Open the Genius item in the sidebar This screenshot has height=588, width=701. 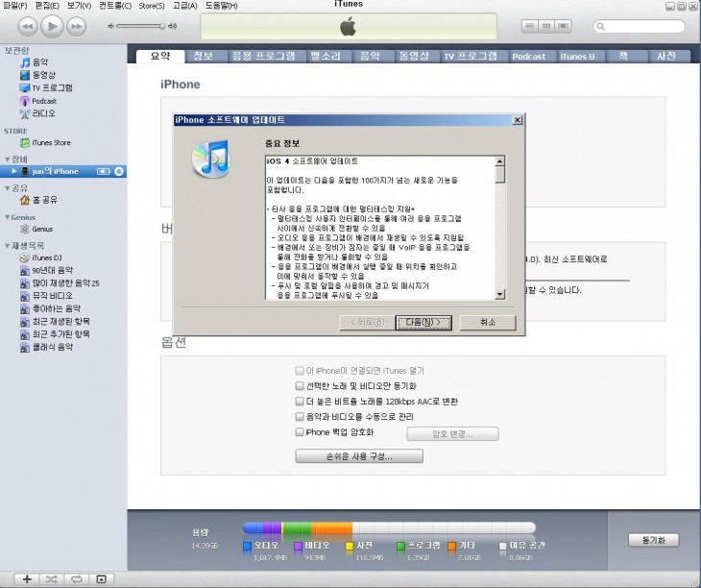pos(41,230)
